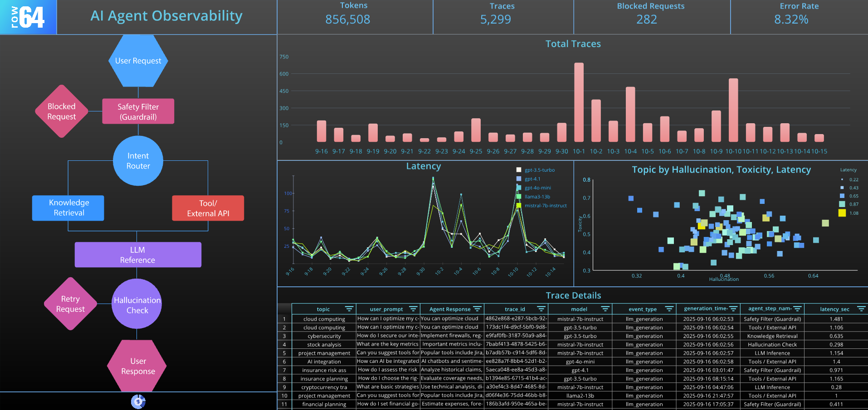Open the user_prompt filter dropdown

click(413, 309)
